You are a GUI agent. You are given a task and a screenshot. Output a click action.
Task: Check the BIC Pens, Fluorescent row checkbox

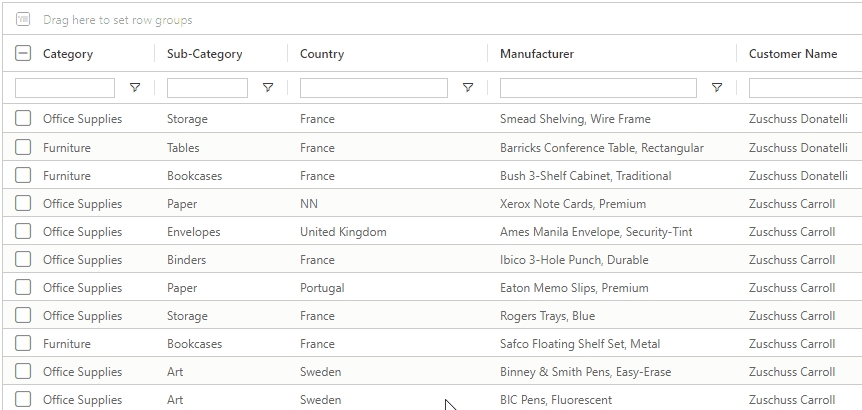coord(23,399)
